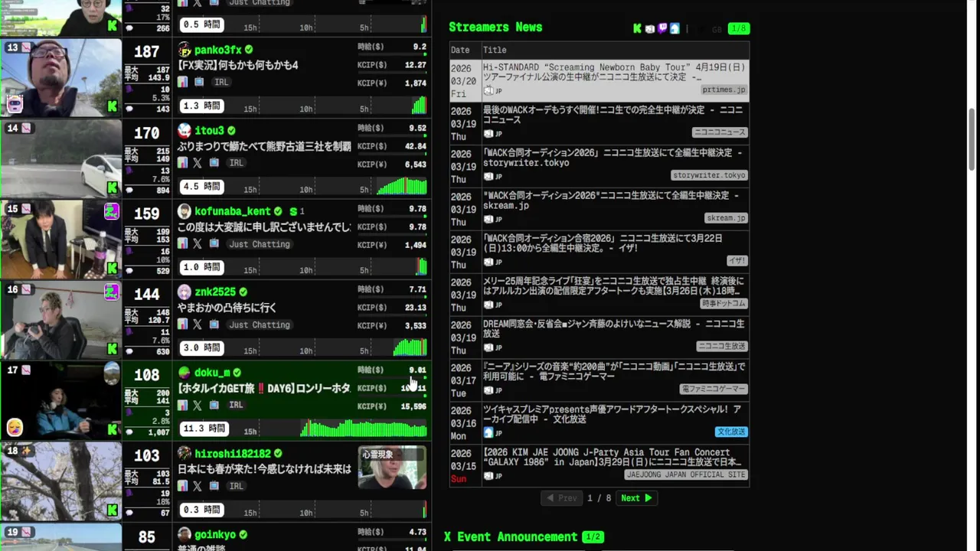Click kofunaba_kent avatar icon
This screenshot has height=551, width=980.
pyautogui.click(x=185, y=211)
